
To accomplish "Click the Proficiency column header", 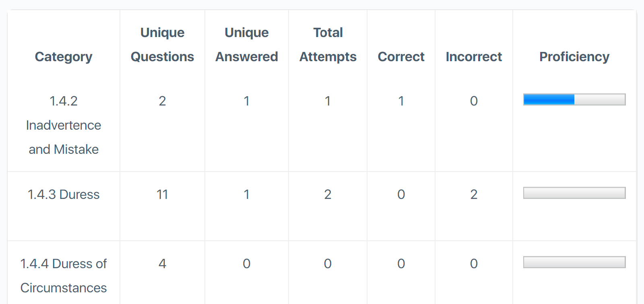I will 574,57.
